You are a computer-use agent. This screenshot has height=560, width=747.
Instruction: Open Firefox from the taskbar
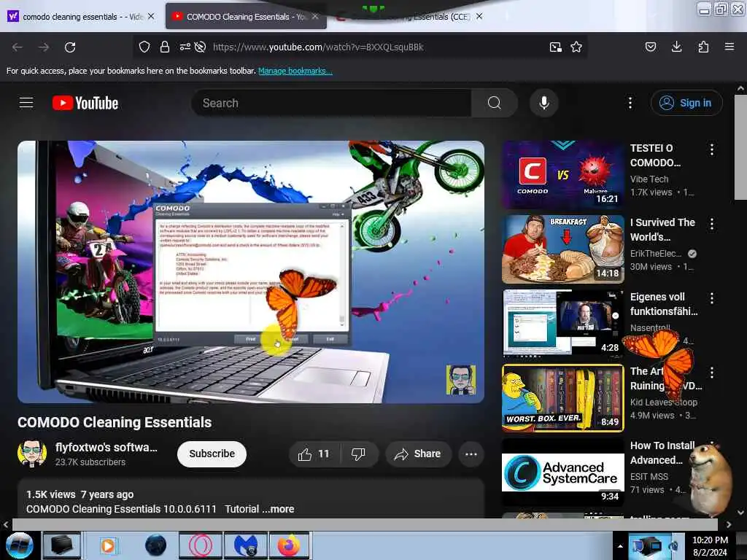coord(290,545)
